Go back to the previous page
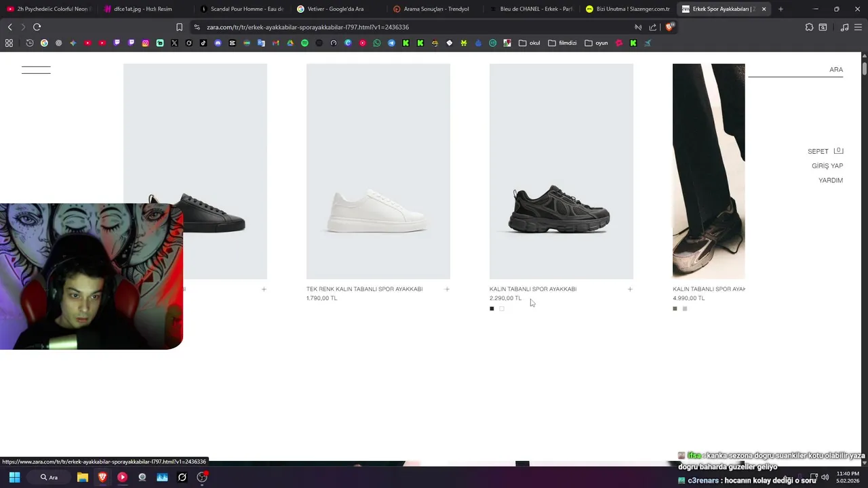Viewport: 868px width, 488px height. [x=9, y=27]
